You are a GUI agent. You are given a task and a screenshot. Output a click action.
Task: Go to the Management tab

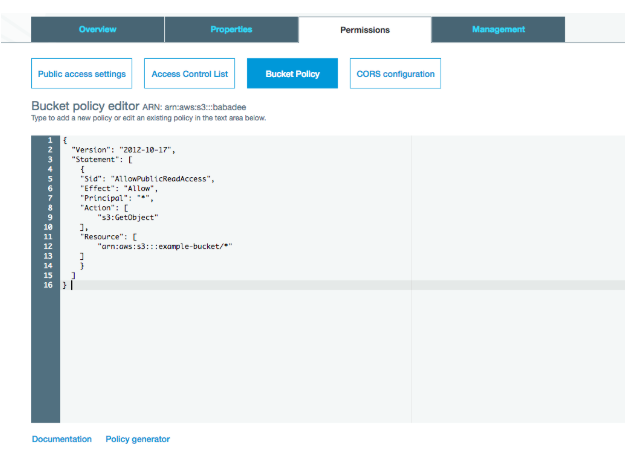pyautogui.click(x=498, y=29)
